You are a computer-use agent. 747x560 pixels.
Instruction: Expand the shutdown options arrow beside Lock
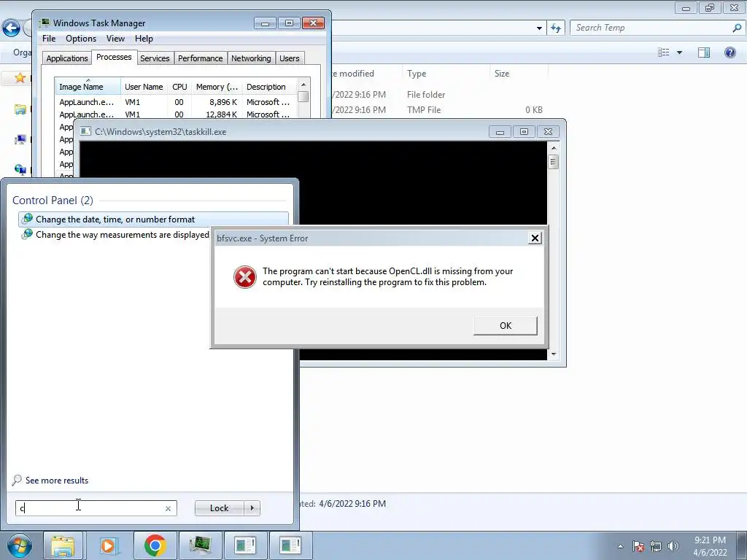click(x=252, y=508)
